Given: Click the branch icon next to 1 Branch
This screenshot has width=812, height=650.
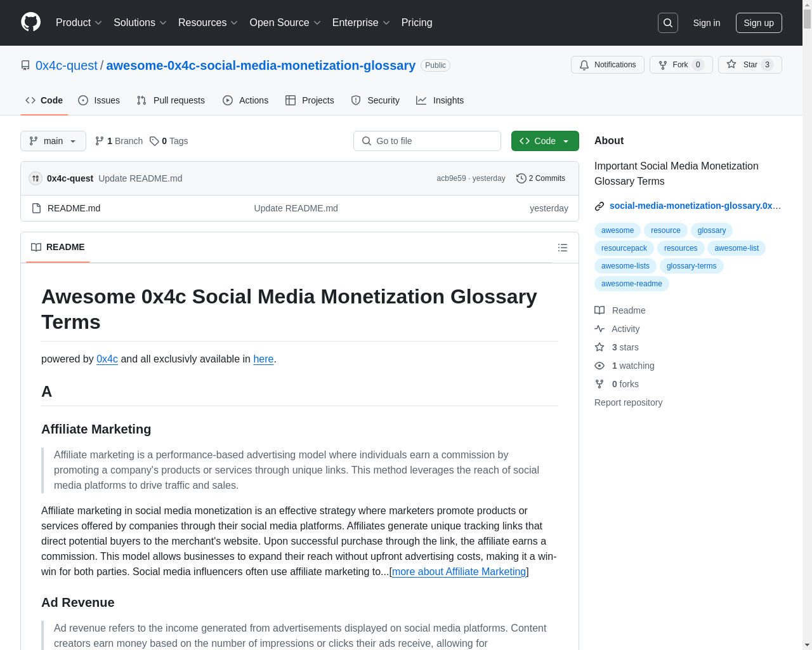Looking at the screenshot, I should (100, 141).
